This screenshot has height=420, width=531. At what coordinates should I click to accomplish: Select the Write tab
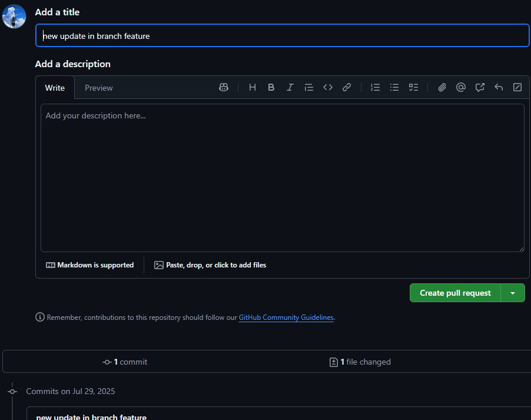coord(55,88)
